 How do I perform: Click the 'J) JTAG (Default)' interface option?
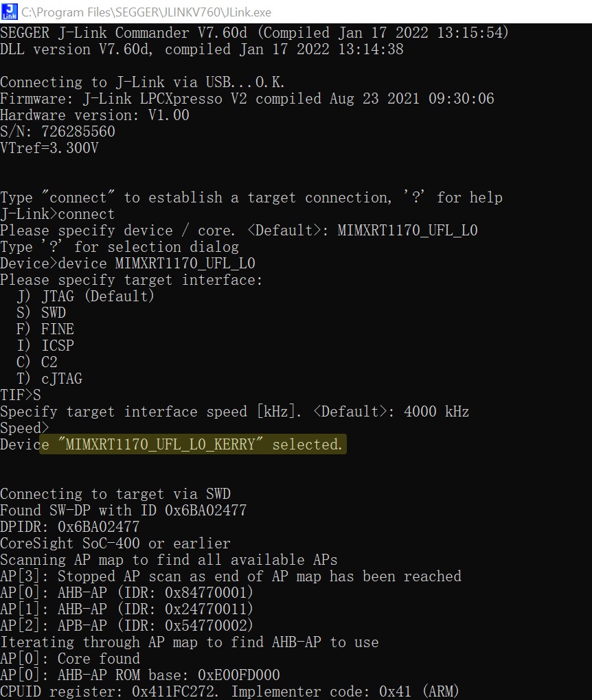point(85,296)
